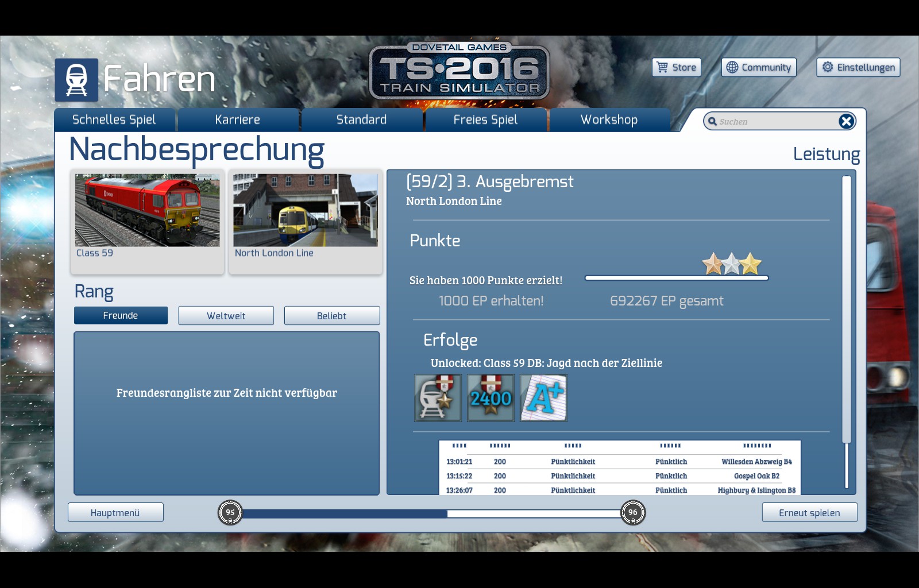This screenshot has height=588, width=919.
Task: Click the Willesden Abzweig B4 cell
Action: 757,462
